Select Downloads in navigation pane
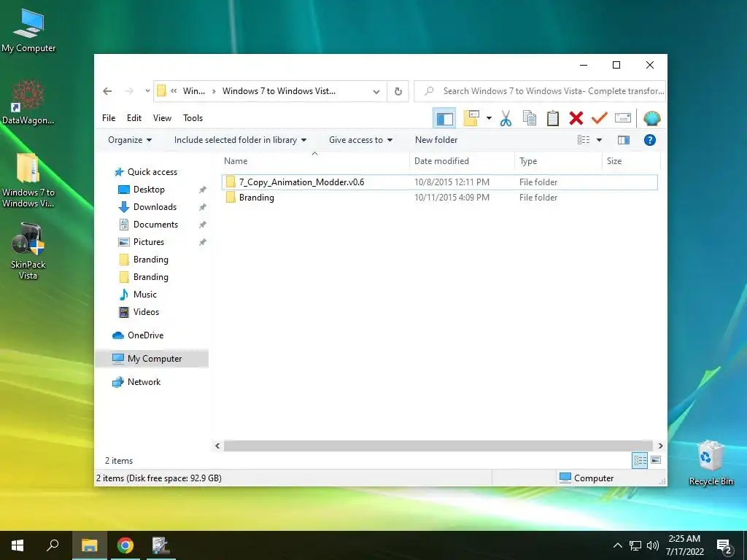Viewport: 747px width, 560px height. (x=155, y=207)
